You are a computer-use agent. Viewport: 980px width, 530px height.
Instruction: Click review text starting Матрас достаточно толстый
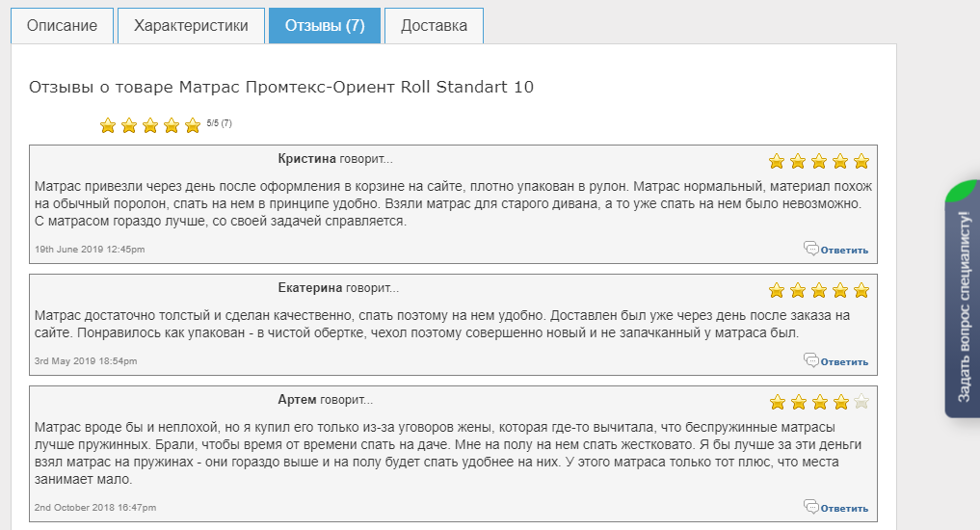[x=442, y=325]
